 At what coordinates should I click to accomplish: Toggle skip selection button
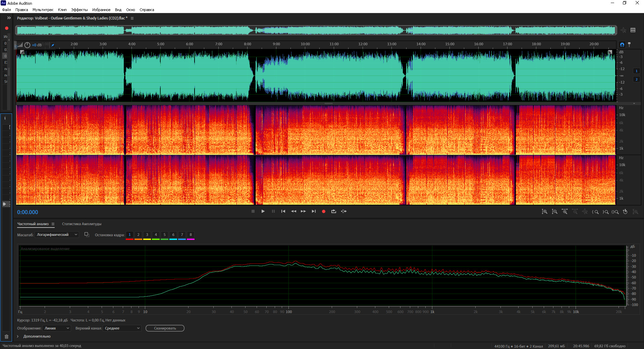pyautogui.click(x=344, y=211)
